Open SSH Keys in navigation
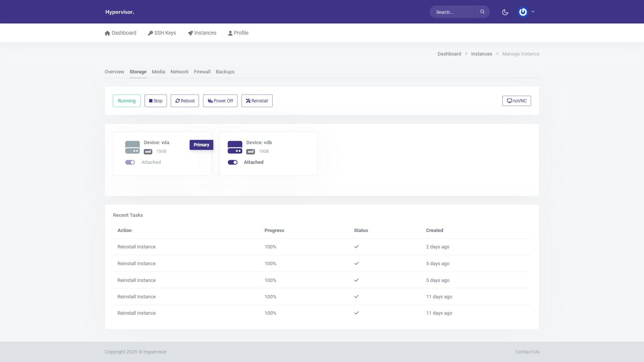 coord(162,33)
